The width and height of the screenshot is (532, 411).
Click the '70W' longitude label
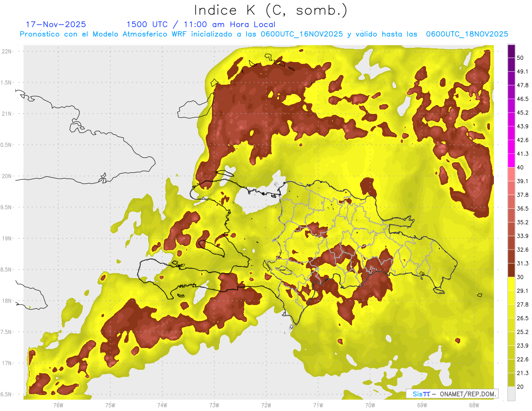pyautogui.click(x=370, y=405)
